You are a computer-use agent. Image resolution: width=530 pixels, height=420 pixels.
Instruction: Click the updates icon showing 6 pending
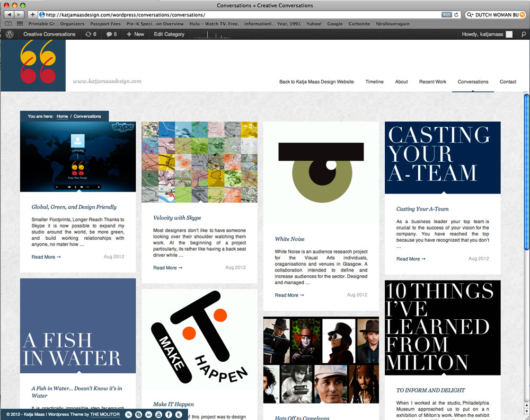click(89, 34)
